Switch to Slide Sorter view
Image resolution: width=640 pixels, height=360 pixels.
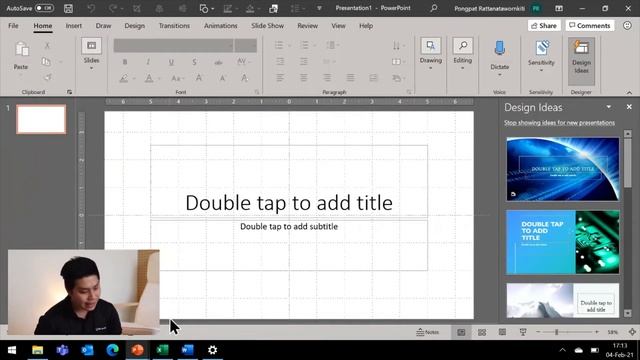[x=482, y=332]
